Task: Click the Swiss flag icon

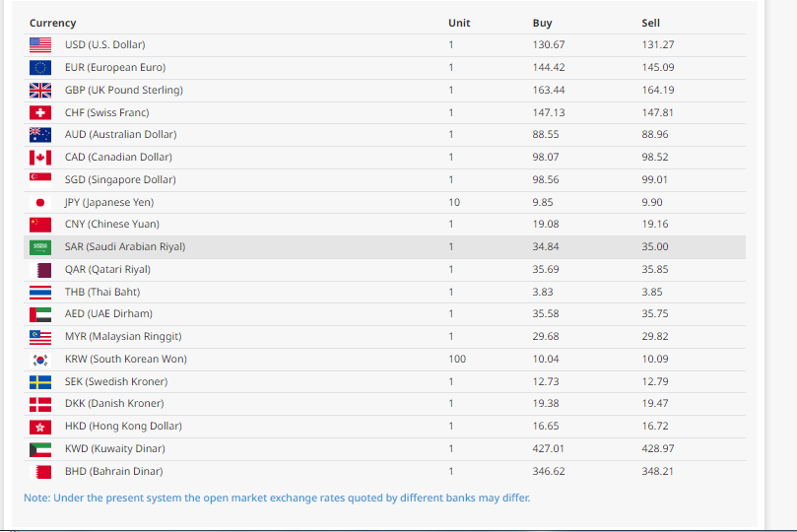Action: tap(39, 112)
